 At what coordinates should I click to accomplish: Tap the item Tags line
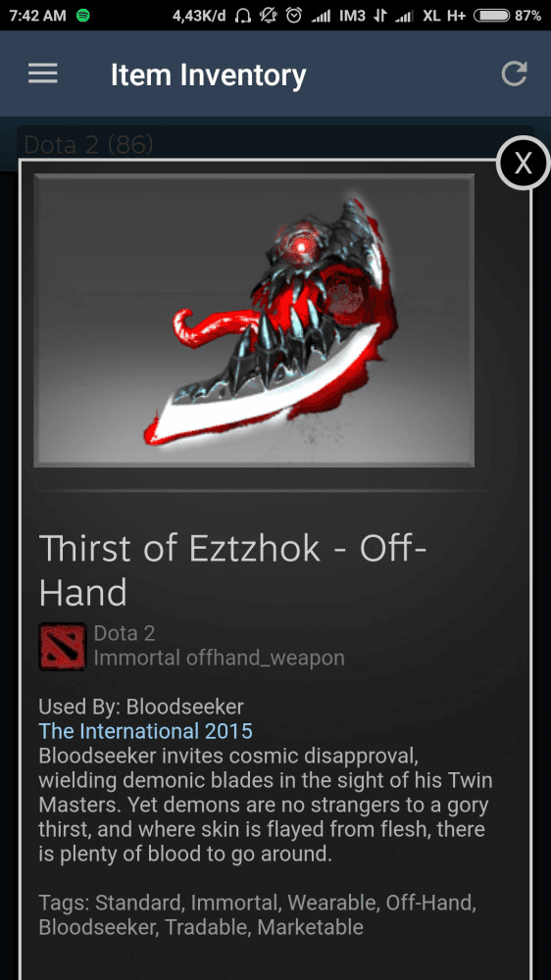click(x=257, y=914)
